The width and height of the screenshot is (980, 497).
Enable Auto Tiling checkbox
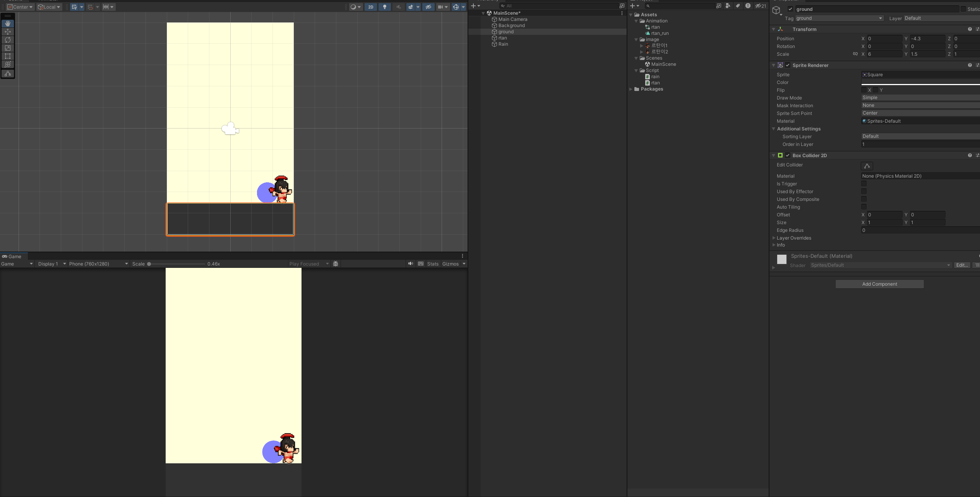[864, 207]
